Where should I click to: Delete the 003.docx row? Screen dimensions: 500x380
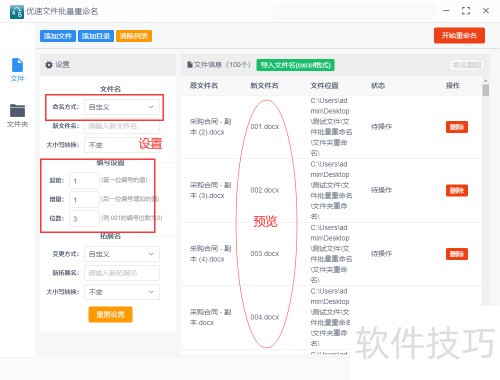[457, 254]
